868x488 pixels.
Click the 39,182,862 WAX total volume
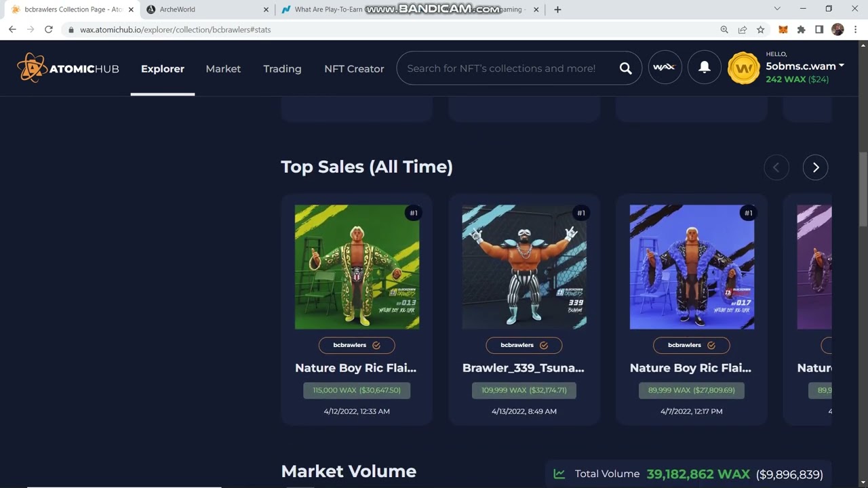[698, 474]
